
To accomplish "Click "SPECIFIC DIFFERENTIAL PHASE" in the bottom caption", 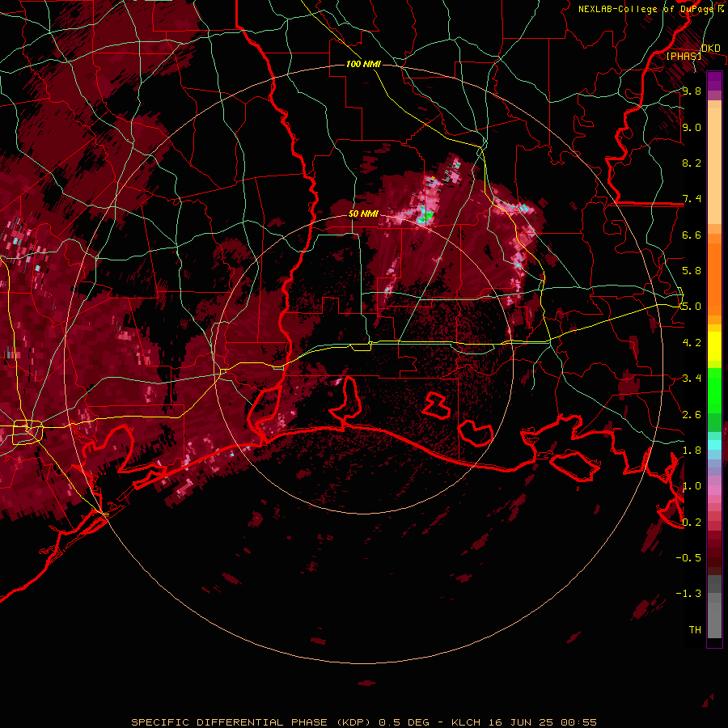I will [x=231, y=722].
